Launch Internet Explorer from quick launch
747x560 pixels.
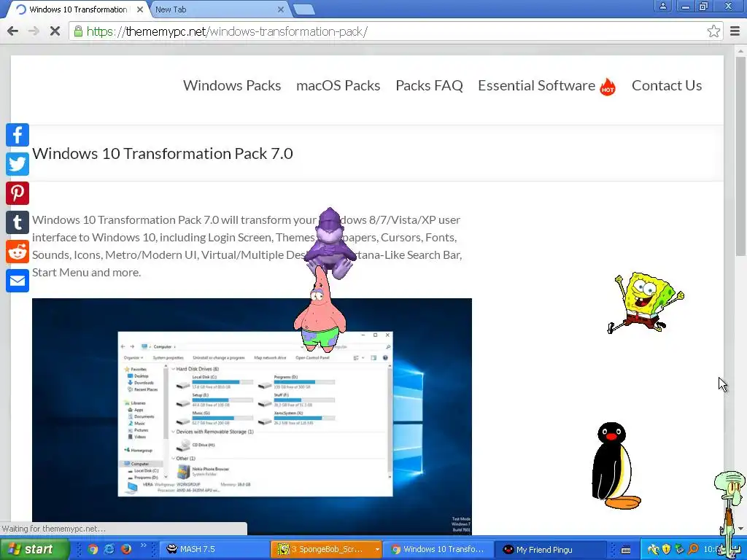109,549
